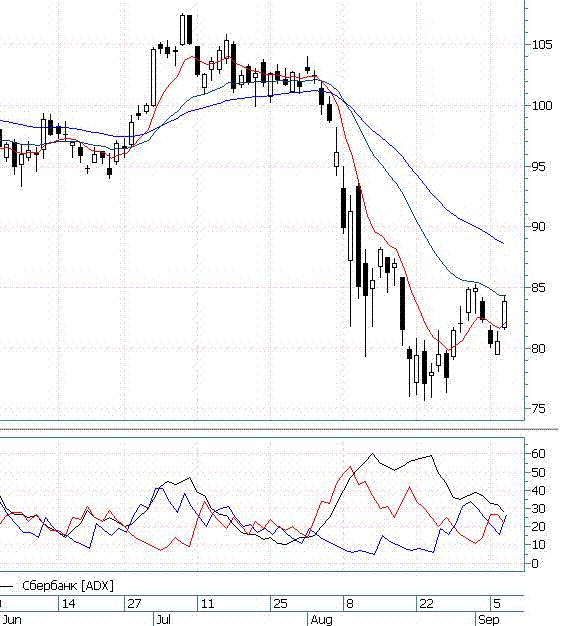The width and height of the screenshot is (561, 626).
Task: Click the 0 level on ADX scale
Action: point(535,563)
